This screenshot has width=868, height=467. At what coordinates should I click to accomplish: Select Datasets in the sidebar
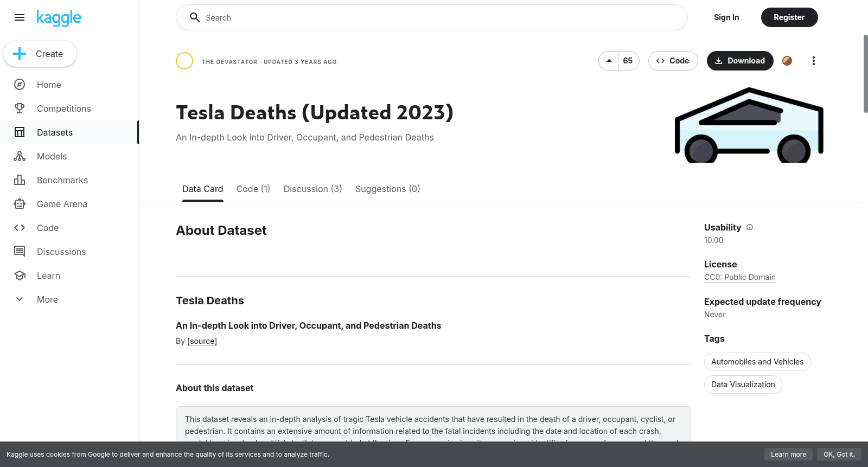coord(69,132)
